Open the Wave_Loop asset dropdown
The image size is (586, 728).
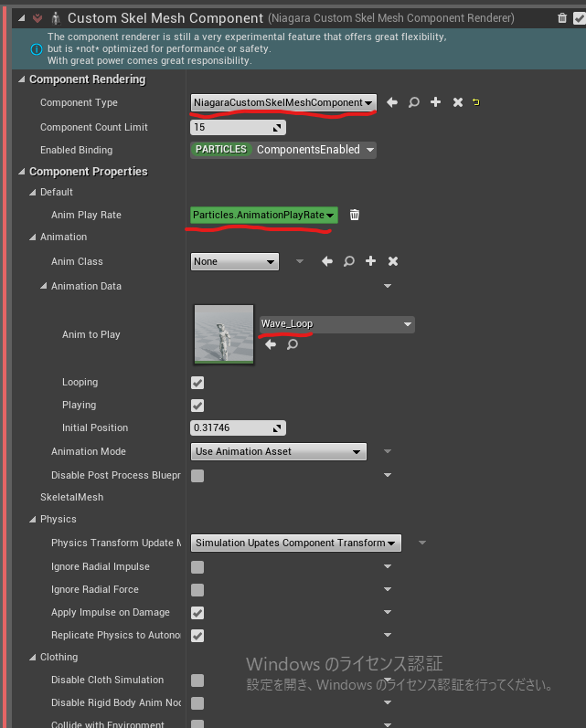[x=337, y=324]
